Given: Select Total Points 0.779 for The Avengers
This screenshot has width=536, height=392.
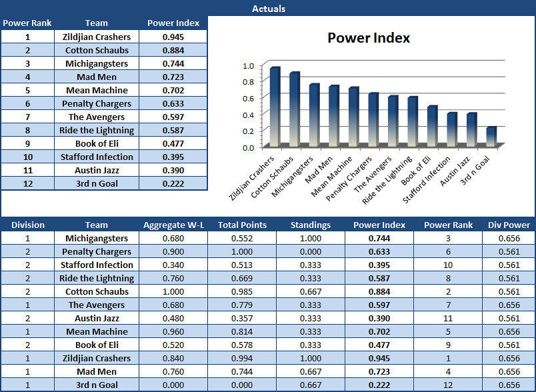Looking at the screenshot, I should 242,305.
